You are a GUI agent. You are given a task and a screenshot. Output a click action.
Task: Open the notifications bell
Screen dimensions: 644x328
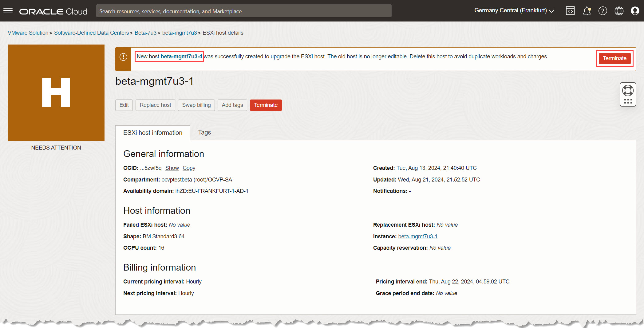[587, 11]
